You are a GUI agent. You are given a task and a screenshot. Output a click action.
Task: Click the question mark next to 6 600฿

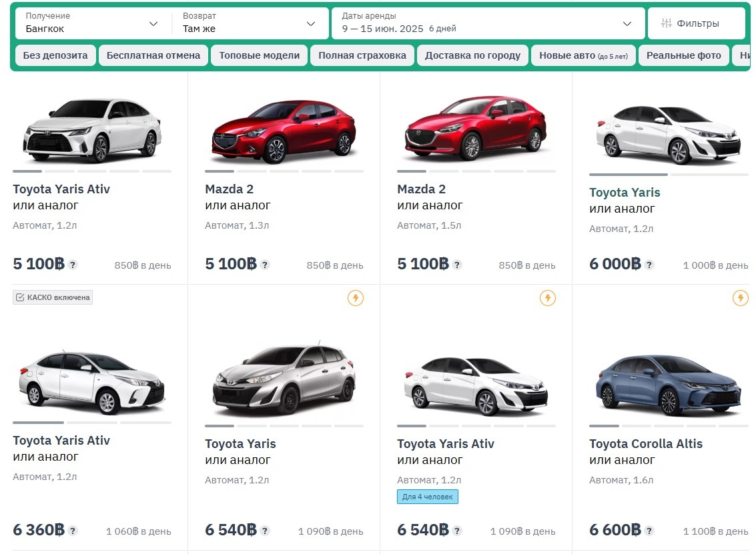tap(649, 530)
